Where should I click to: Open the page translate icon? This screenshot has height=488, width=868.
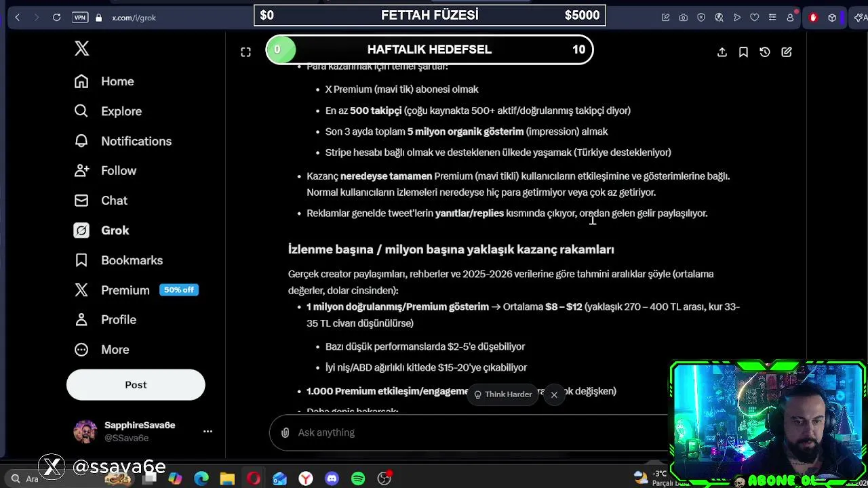point(719,18)
